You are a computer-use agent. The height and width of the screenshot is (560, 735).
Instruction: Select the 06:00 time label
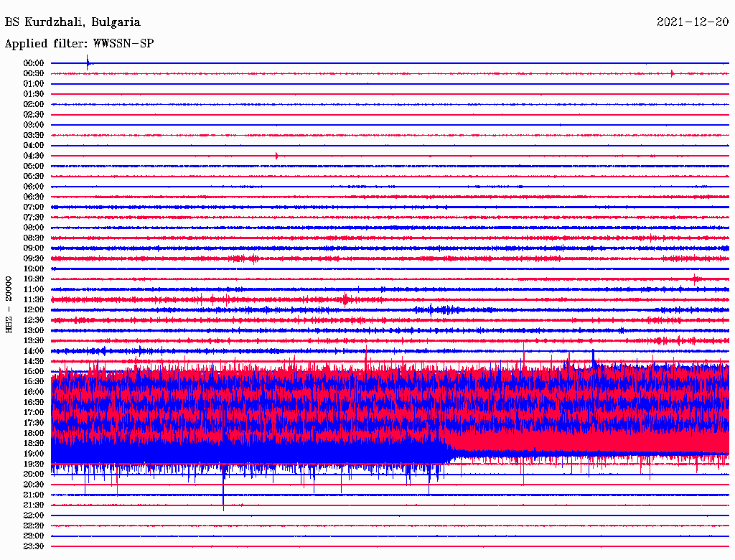(x=34, y=187)
